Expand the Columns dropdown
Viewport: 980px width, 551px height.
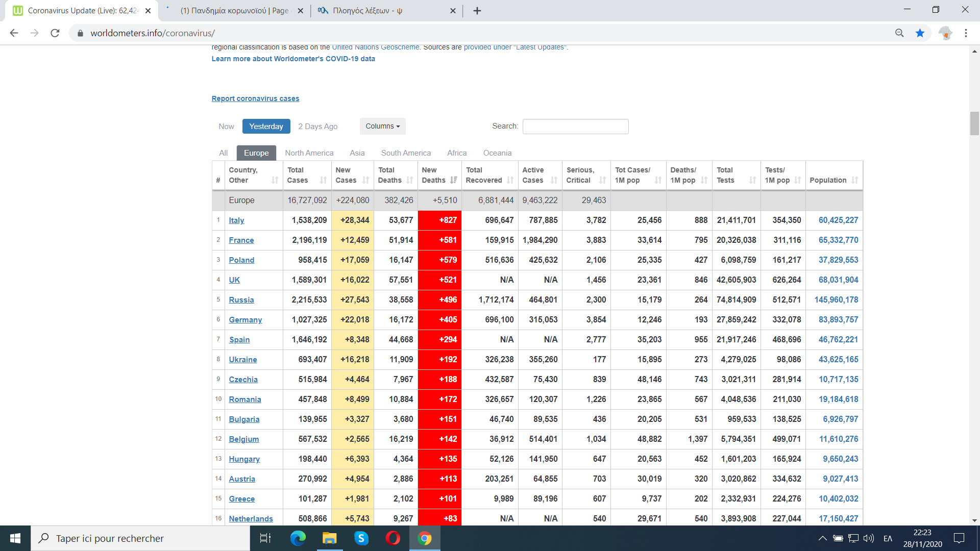[382, 127]
